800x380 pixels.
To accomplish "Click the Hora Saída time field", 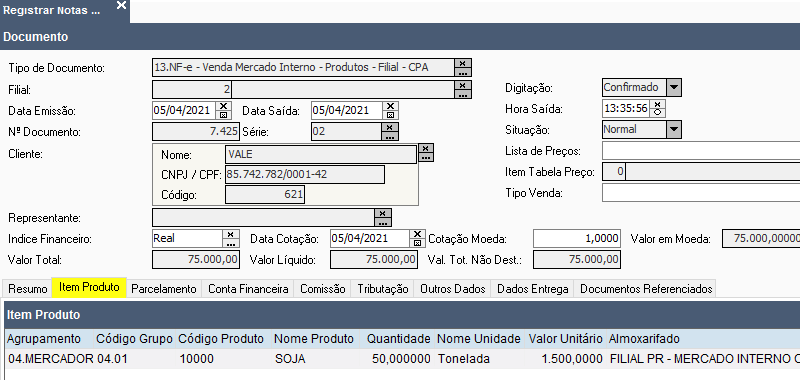I will click(x=626, y=109).
